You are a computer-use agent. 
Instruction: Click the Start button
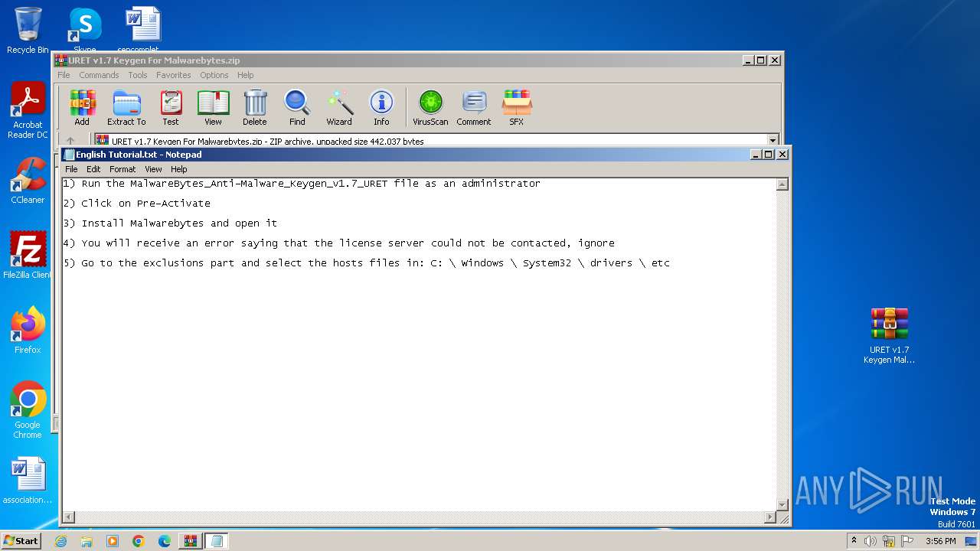(21, 541)
